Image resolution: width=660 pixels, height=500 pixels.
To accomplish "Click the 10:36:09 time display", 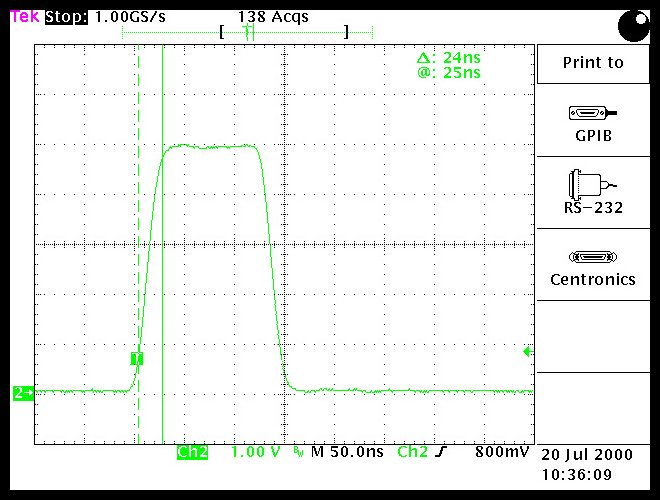I will pos(577,475).
